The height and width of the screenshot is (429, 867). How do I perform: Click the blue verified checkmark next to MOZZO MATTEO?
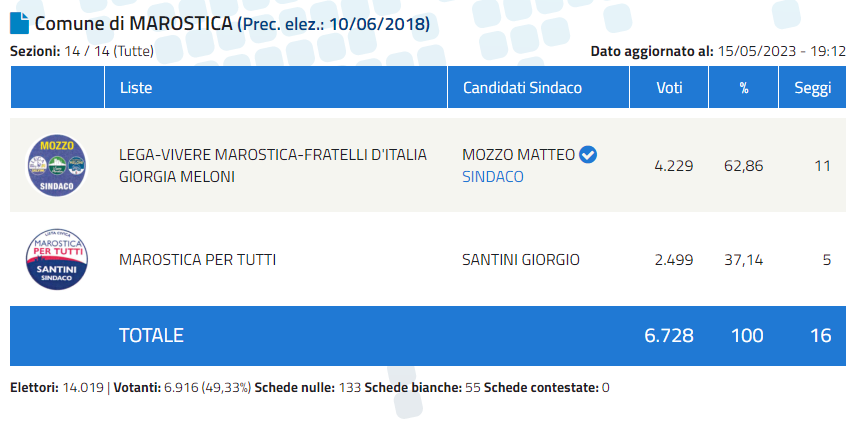coord(588,155)
